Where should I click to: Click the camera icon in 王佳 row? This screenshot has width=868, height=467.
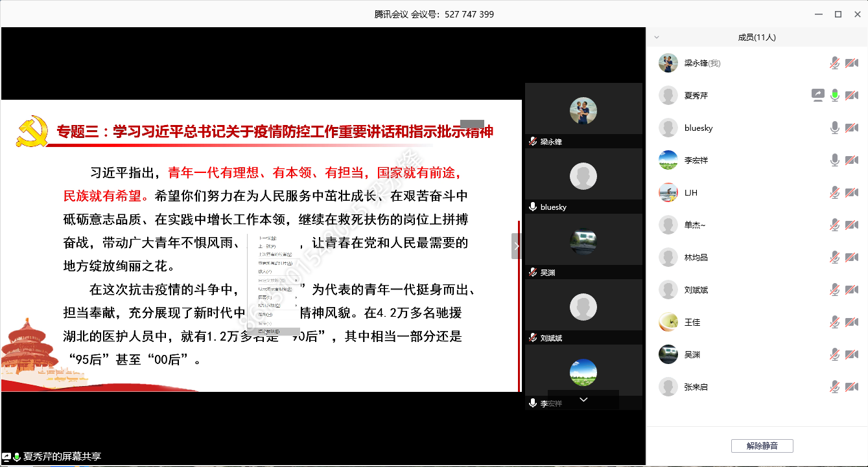852,322
